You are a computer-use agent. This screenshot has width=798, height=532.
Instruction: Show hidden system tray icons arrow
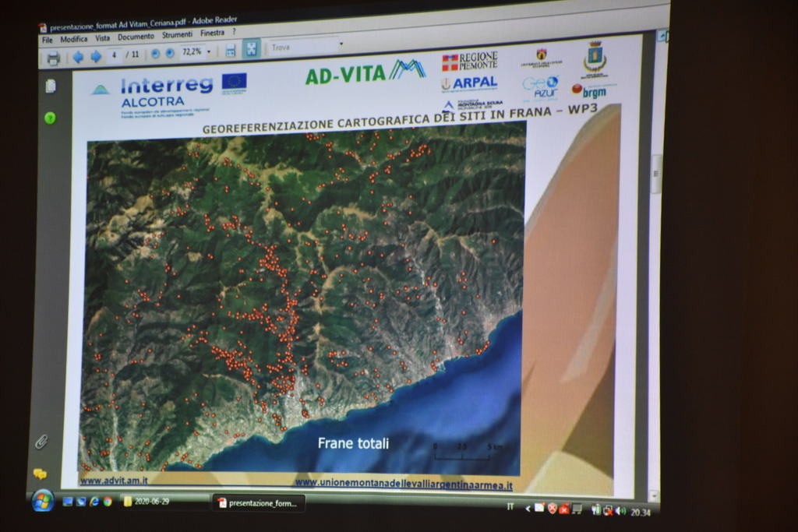[x=527, y=509]
